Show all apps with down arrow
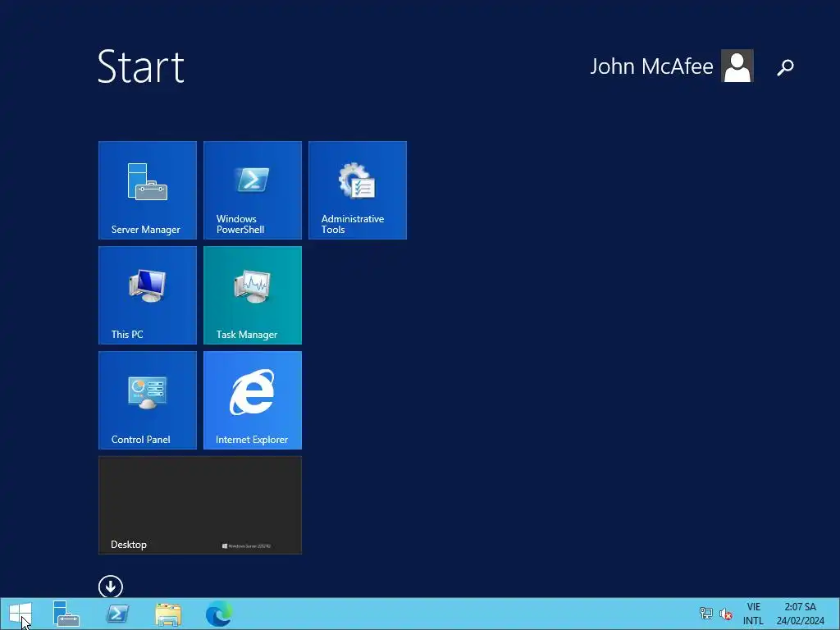This screenshot has height=630, width=840. (111, 587)
